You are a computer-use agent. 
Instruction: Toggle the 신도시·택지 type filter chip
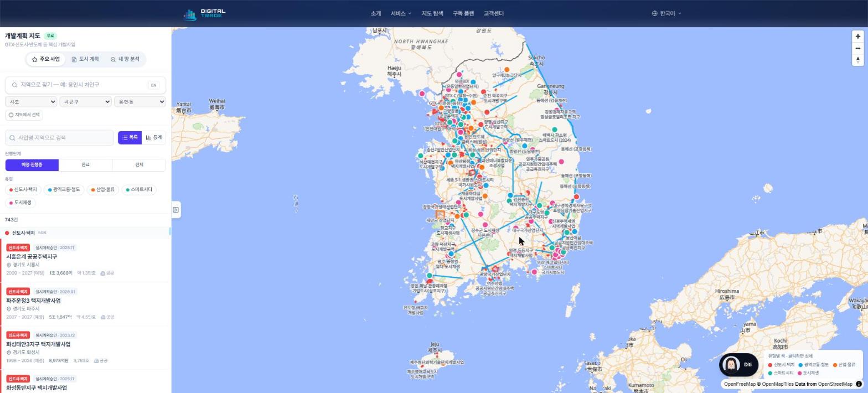tap(23, 190)
